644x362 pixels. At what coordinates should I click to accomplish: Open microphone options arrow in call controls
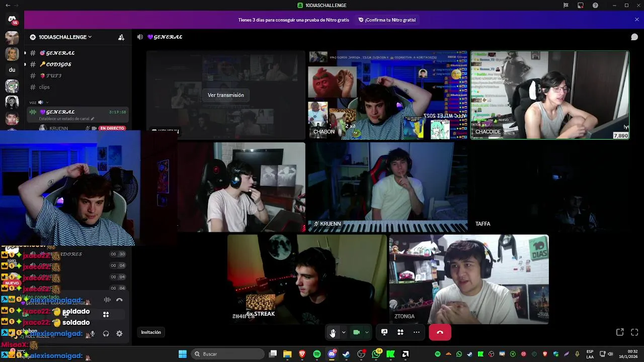(x=344, y=332)
